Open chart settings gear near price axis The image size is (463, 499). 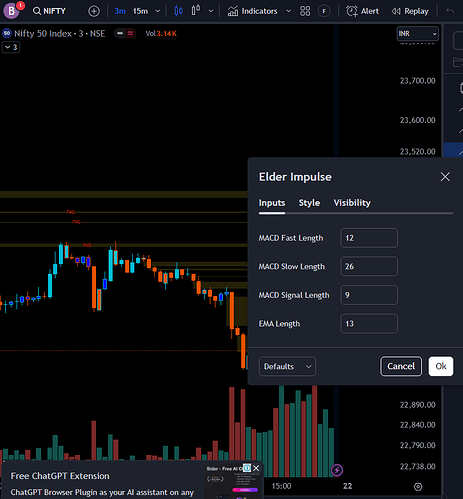[418, 487]
